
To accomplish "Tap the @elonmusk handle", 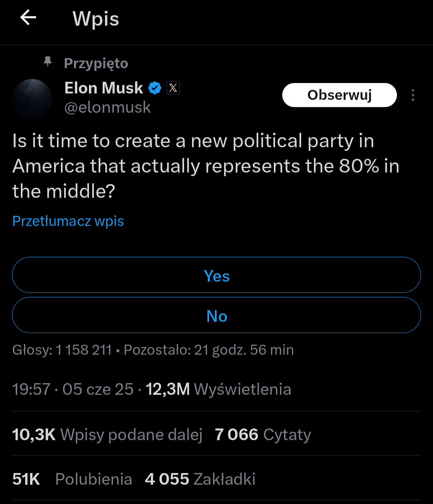I will (x=107, y=108).
